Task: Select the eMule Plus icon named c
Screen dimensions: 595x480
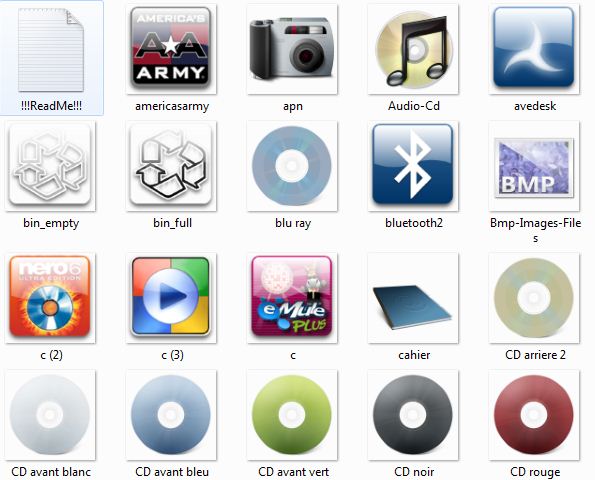Action: [292, 298]
